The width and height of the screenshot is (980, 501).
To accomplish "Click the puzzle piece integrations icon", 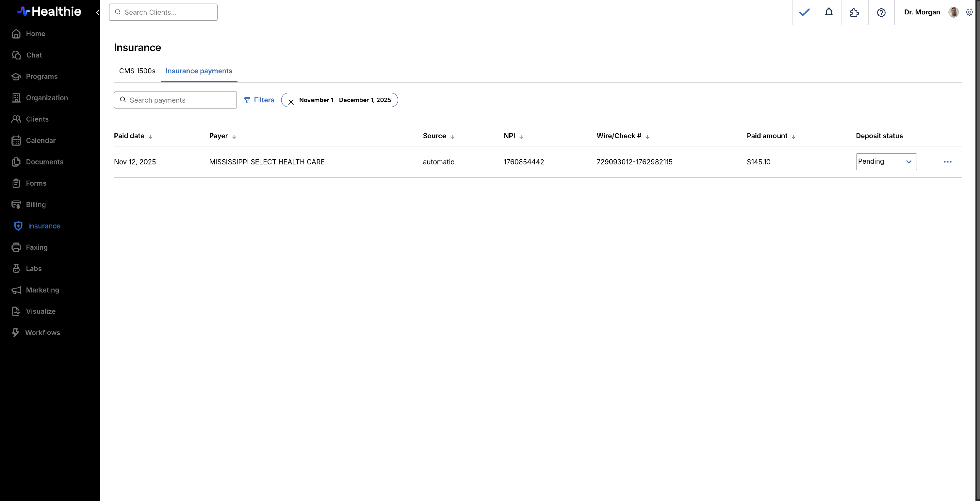I will coord(854,12).
